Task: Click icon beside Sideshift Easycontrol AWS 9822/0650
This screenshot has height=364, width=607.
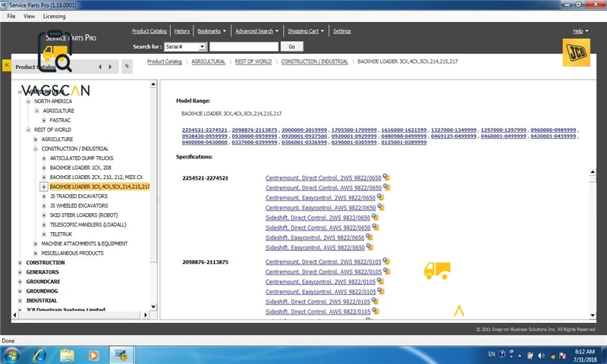Action: [370, 246]
